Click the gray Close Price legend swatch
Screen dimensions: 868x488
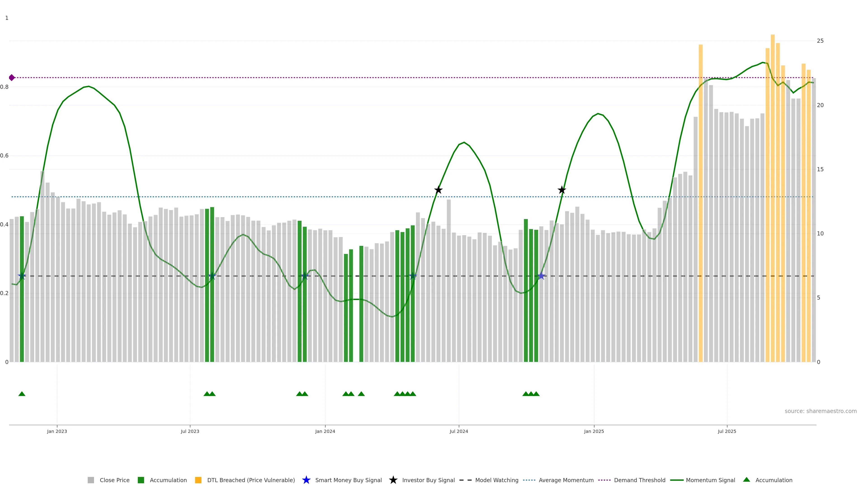click(91, 480)
